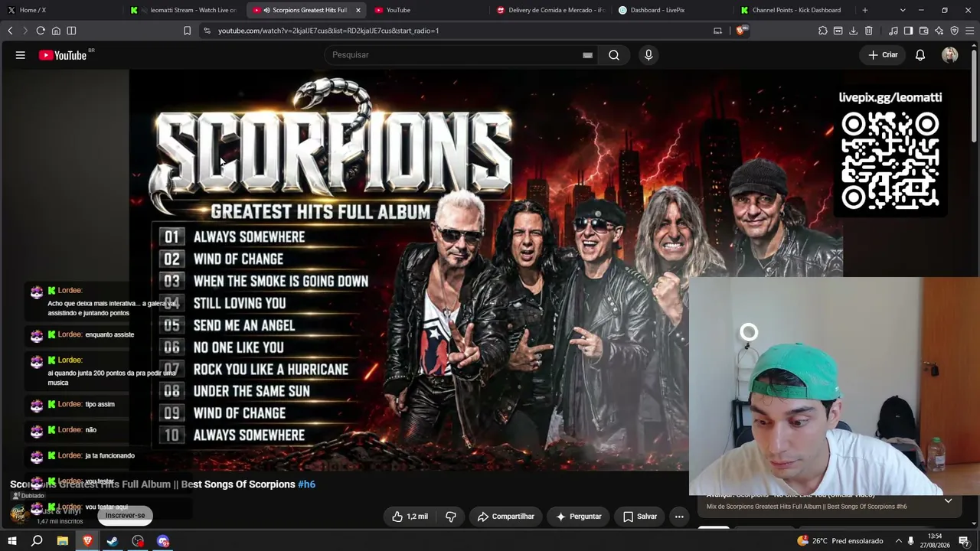Dislike the Scorpions video

[x=451, y=517]
